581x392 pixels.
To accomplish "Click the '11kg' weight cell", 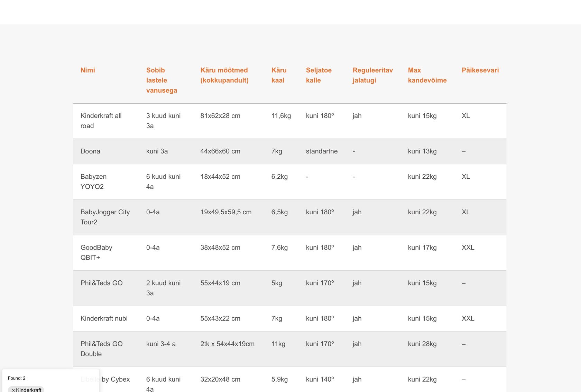I will click(x=278, y=344).
